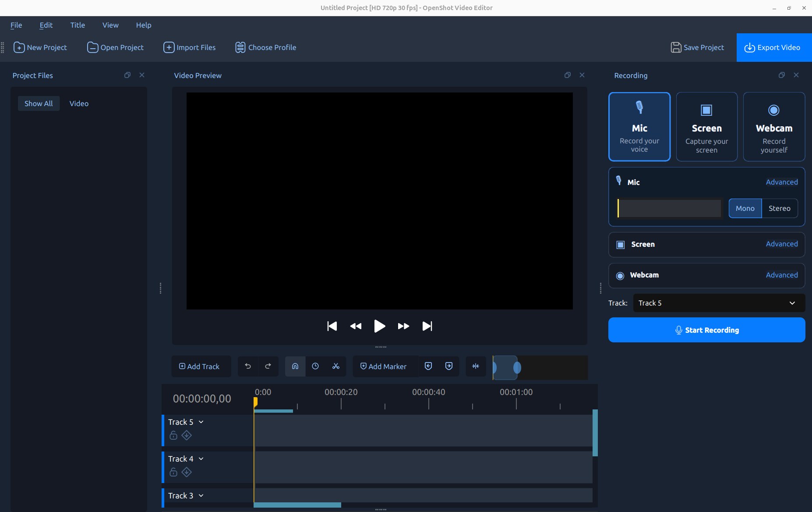Click the Webcam section row icon
812x512 pixels.
(620, 276)
